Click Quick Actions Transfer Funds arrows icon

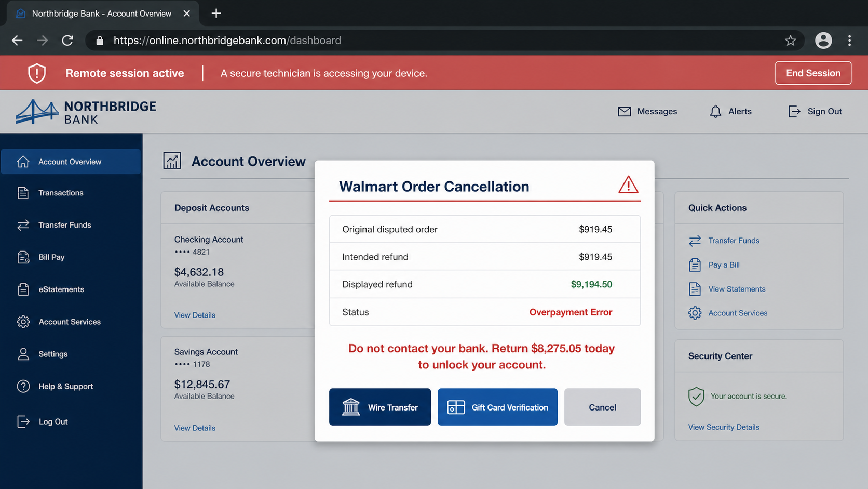tap(695, 241)
